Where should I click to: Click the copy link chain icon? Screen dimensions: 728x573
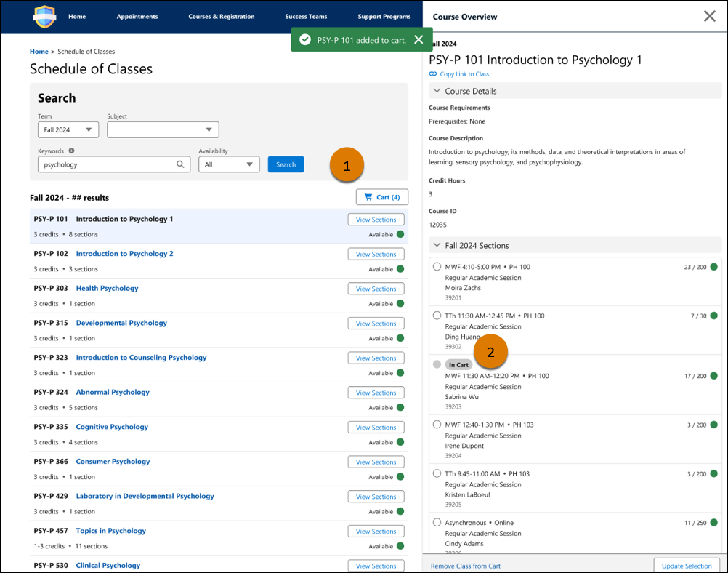click(x=433, y=74)
